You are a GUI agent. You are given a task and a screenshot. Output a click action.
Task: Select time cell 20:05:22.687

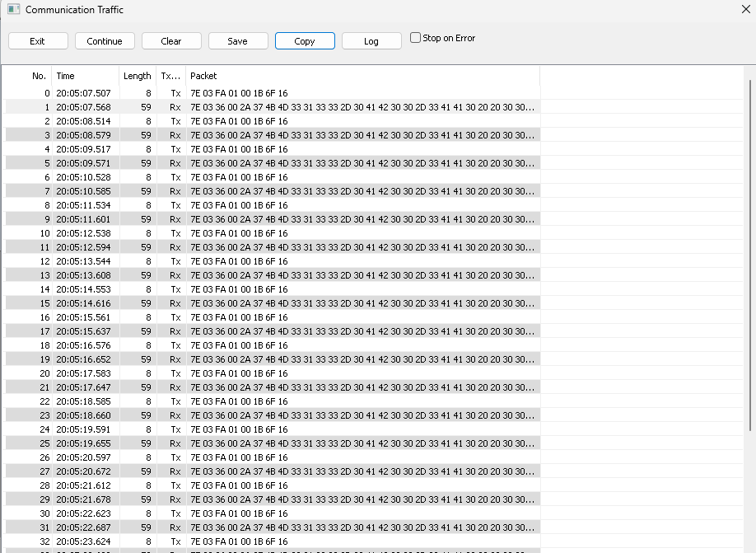(83, 527)
